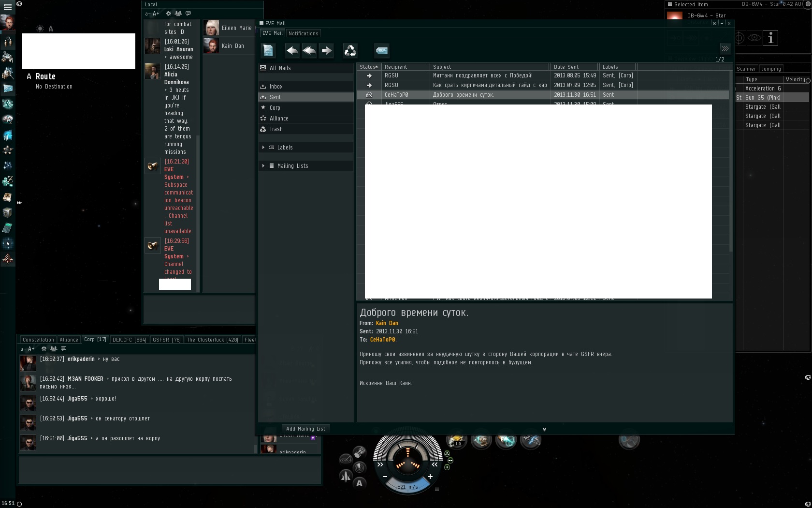Open the Corp mail folder

click(x=306, y=108)
